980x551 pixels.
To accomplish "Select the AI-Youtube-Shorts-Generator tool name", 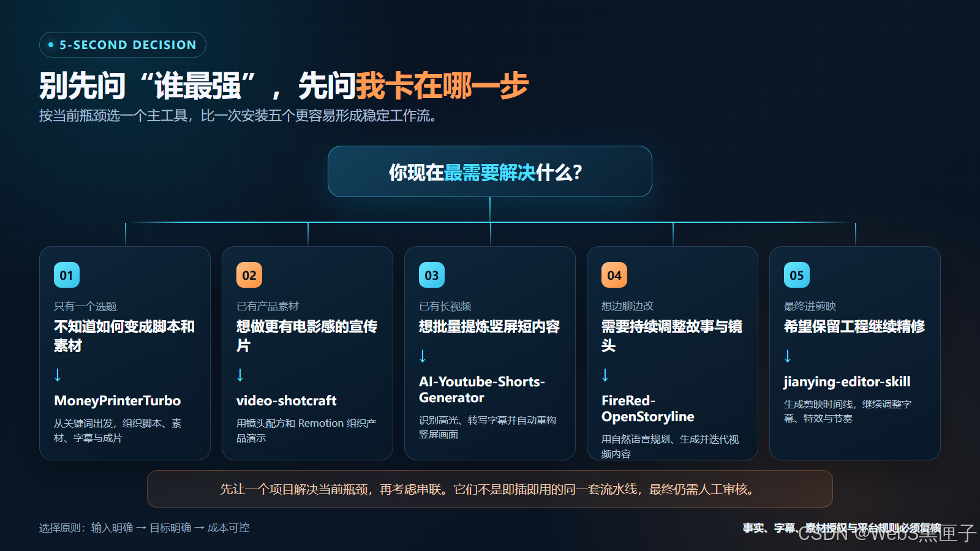I will click(482, 389).
